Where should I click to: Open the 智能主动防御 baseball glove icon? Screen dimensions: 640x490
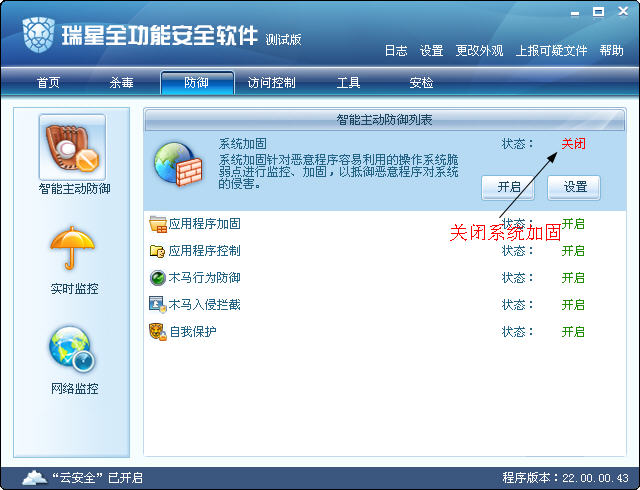[x=72, y=147]
